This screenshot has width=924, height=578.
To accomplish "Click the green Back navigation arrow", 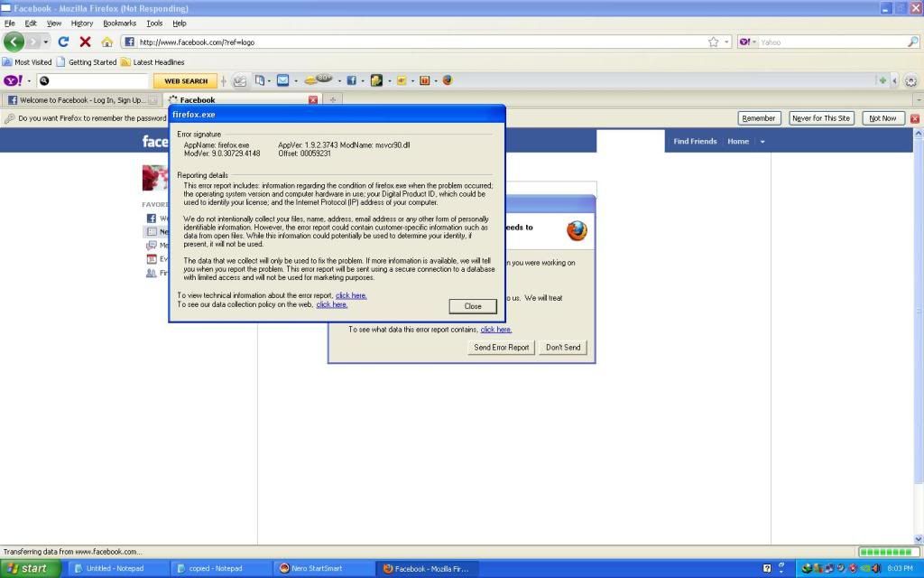I will (14, 42).
